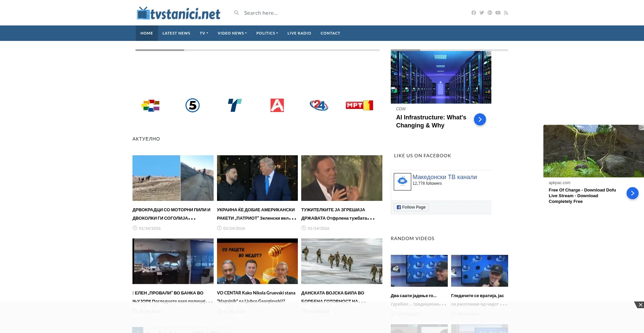644x333 pixels.
Task: Click the AI Infrastructure ad headline
Action: (x=431, y=121)
